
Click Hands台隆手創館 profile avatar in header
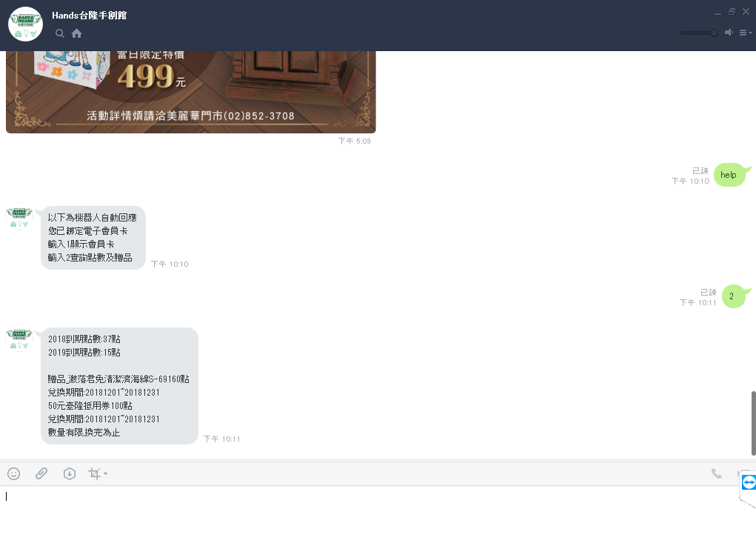[x=26, y=24]
